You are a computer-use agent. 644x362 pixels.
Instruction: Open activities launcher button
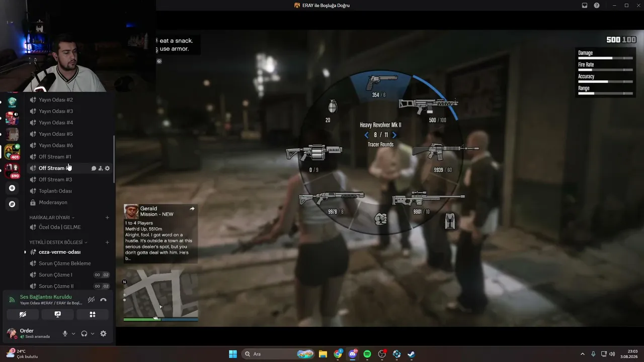coord(93,314)
